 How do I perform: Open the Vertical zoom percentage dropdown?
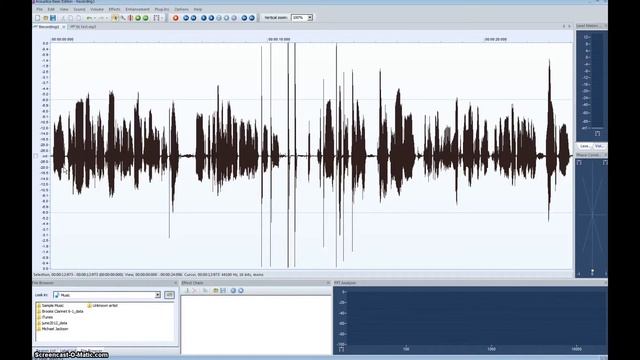(310, 18)
